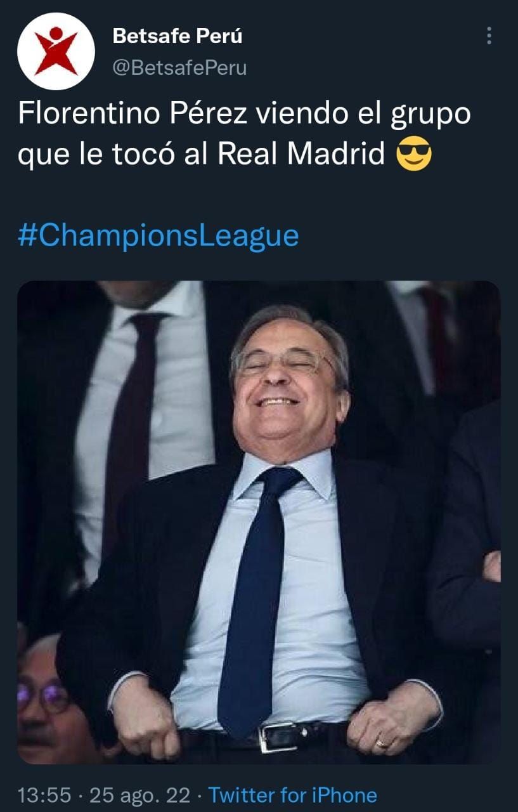Screen dimensions: 518x812
Task: Open the @BetsafePeru handle
Action: [179, 67]
